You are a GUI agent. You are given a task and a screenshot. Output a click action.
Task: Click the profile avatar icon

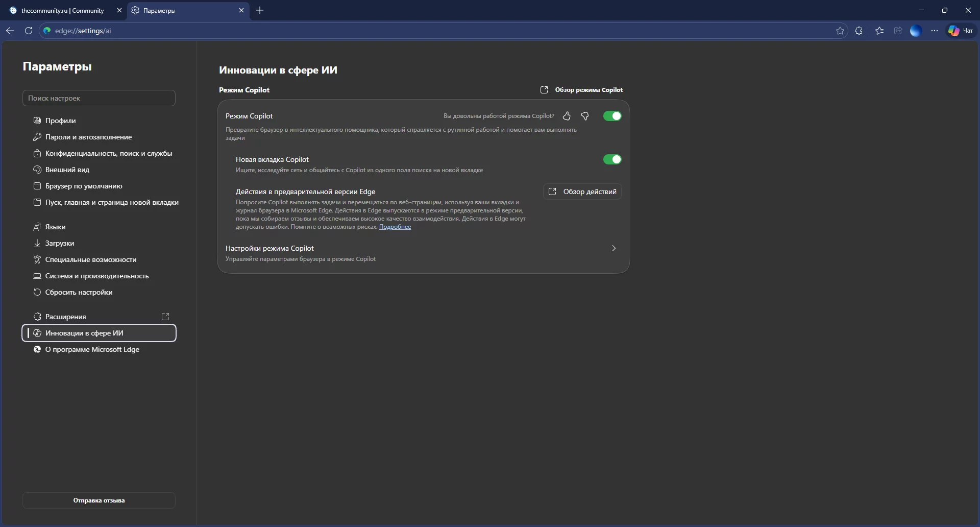point(916,31)
